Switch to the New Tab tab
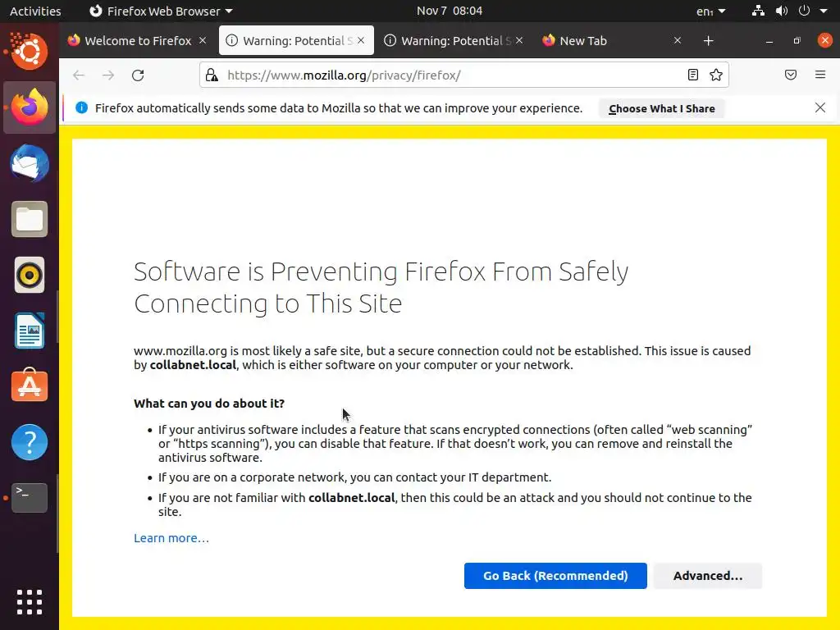 [603, 41]
